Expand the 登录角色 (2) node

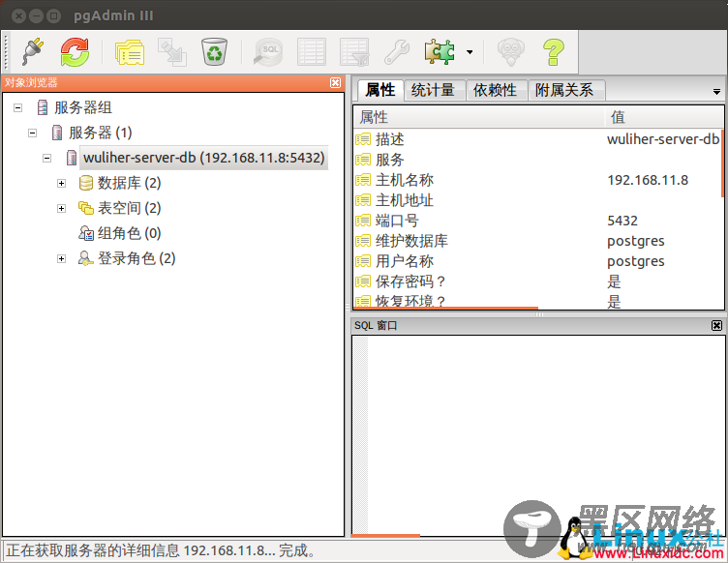point(61,259)
